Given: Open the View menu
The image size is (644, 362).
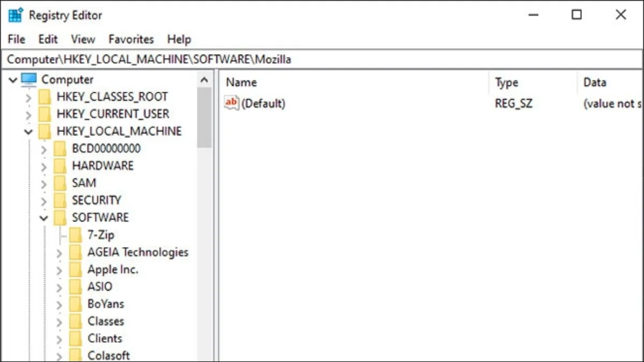Looking at the screenshot, I should 83,39.
